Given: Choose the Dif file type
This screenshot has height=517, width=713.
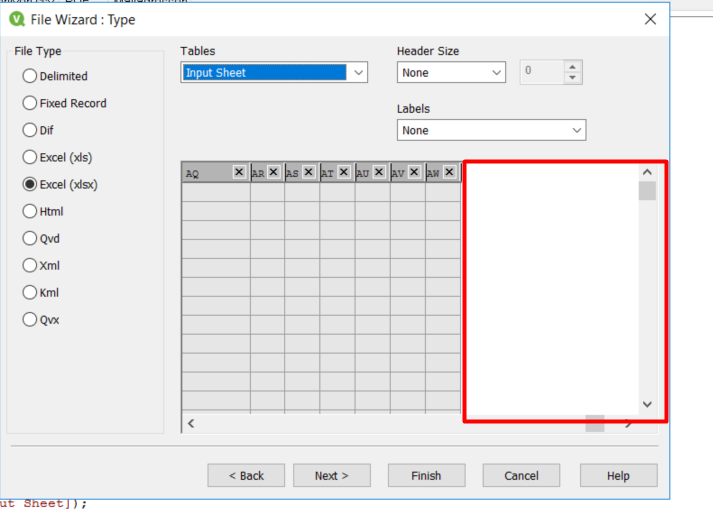Looking at the screenshot, I should coord(38,130).
